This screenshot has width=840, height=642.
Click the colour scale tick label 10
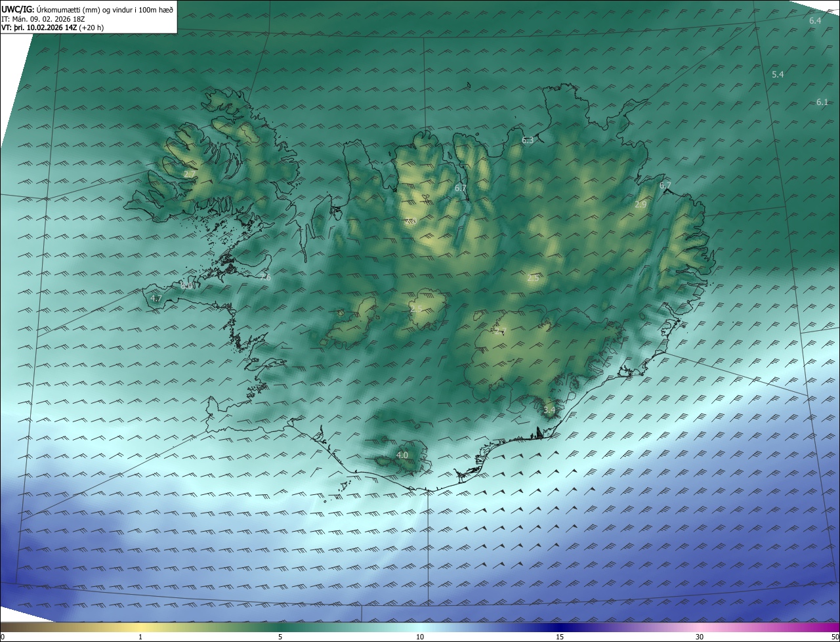[420, 637]
